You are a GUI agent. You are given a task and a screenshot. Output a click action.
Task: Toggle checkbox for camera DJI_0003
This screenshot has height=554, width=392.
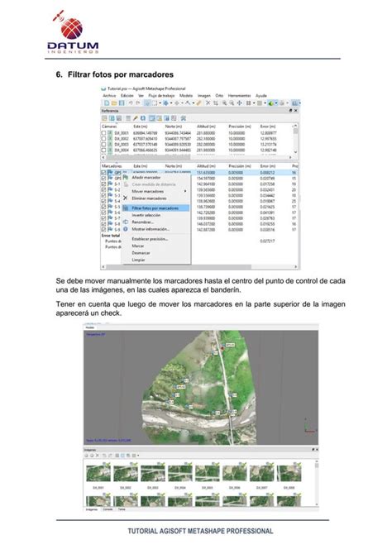tap(103, 145)
